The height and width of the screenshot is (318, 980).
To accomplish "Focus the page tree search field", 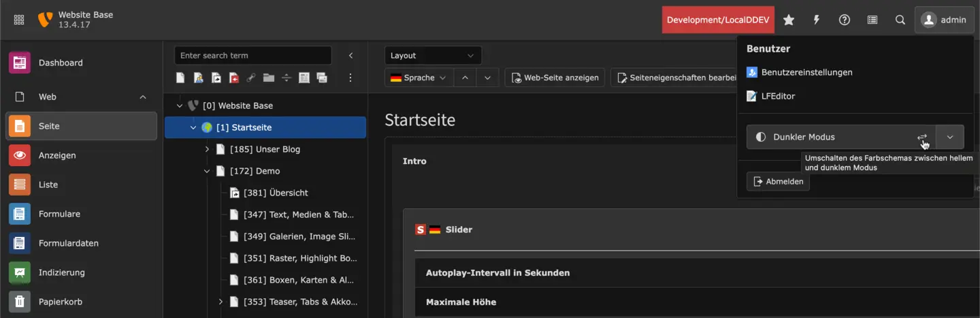I will coord(253,55).
